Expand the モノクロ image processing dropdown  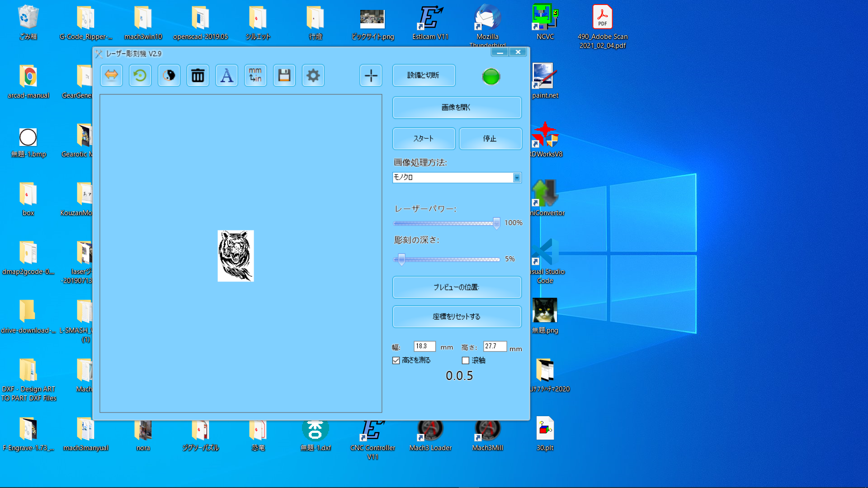point(517,178)
